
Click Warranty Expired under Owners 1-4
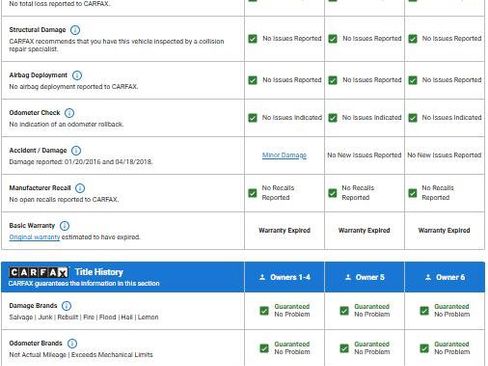coord(284,230)
